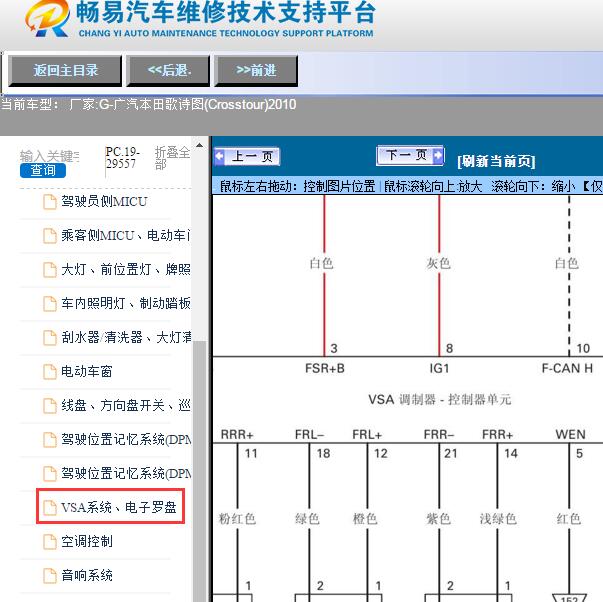Click the document icon beside 电动车窗
This screenshot has width=603, height=602.
50,372
